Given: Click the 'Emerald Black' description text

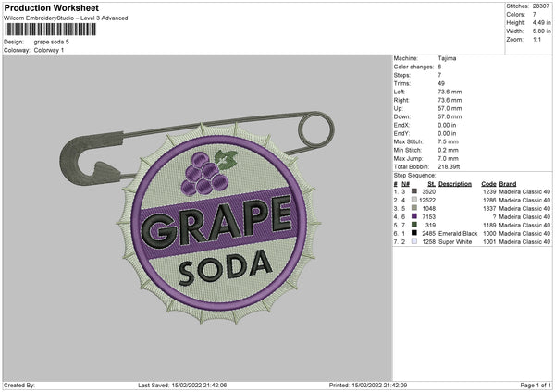Looking at the screenshot, I should (458, 234).
